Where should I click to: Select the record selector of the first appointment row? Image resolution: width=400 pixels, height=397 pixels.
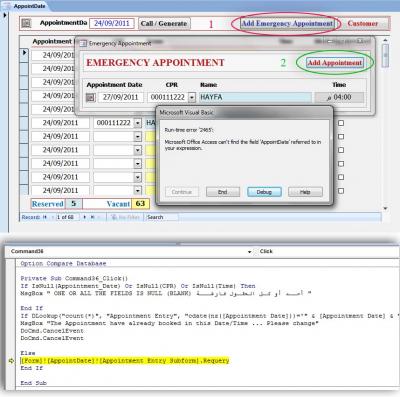click(x=24, y=54)
